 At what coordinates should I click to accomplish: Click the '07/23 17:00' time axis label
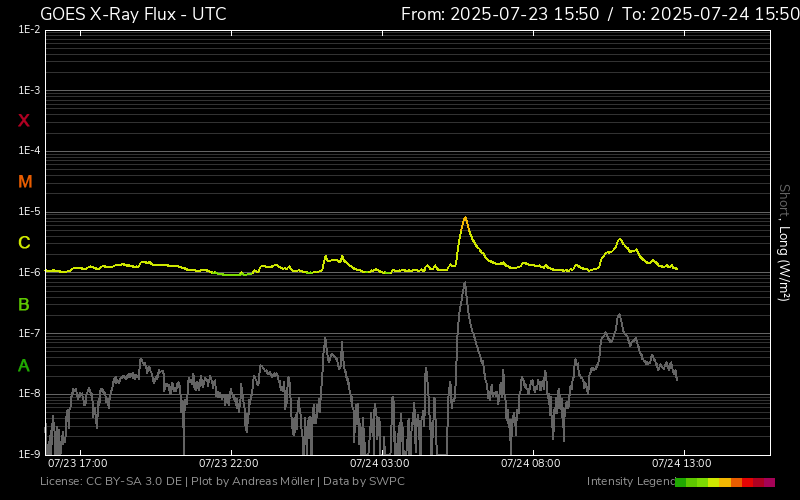pos(78,463)
